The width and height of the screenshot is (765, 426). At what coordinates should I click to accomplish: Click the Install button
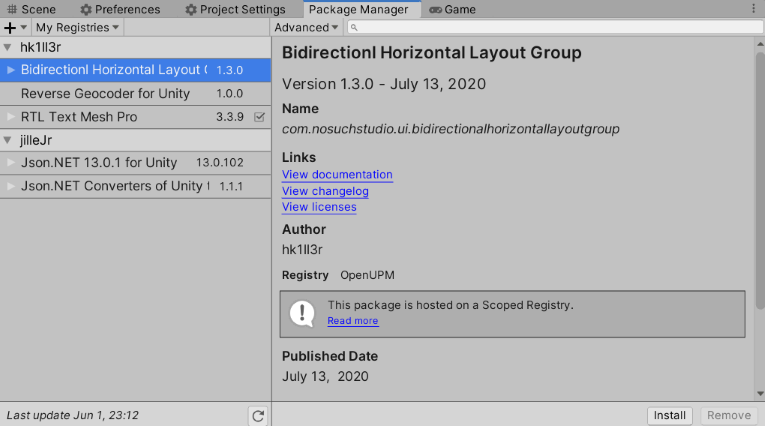click(x=669, y=415)
